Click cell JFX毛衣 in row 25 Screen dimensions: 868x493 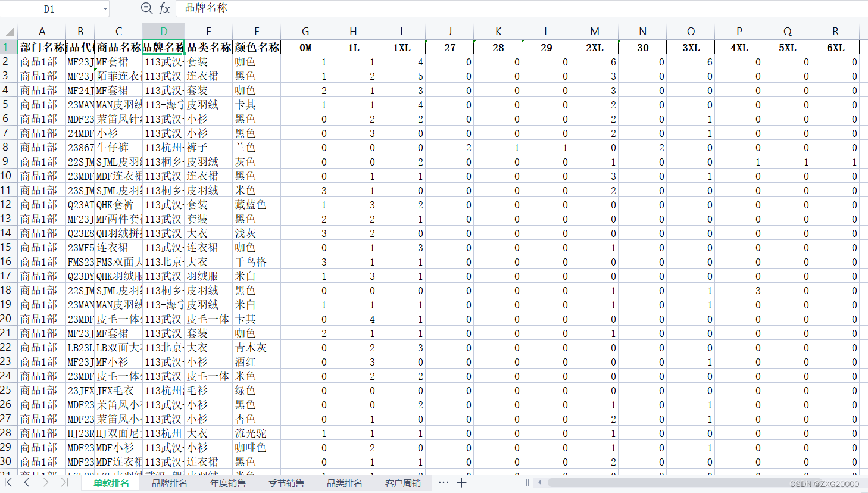[x=118, y=390]
